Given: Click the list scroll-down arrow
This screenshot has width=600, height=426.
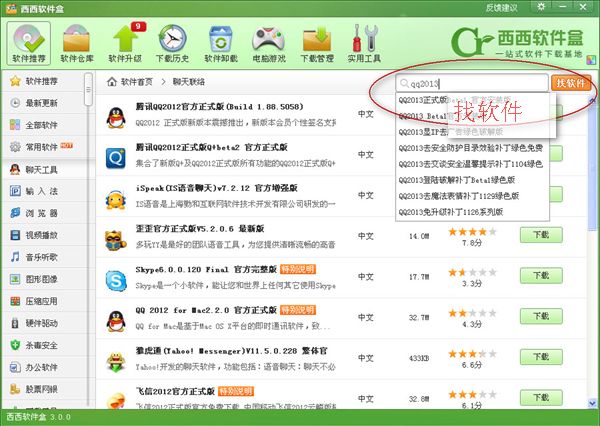Looking at the screenshot, I should pyautogui.click(x=592, y=403).
